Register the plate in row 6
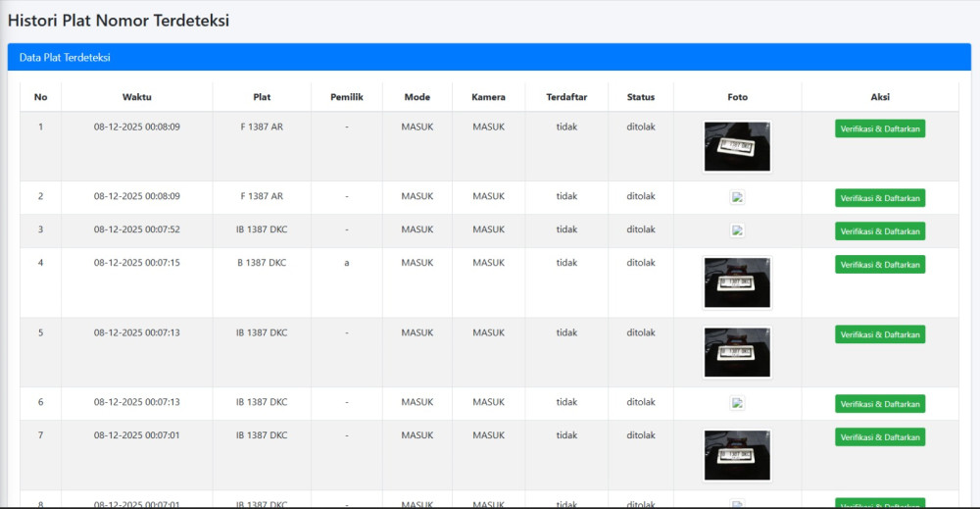 [x=879, y=404]
